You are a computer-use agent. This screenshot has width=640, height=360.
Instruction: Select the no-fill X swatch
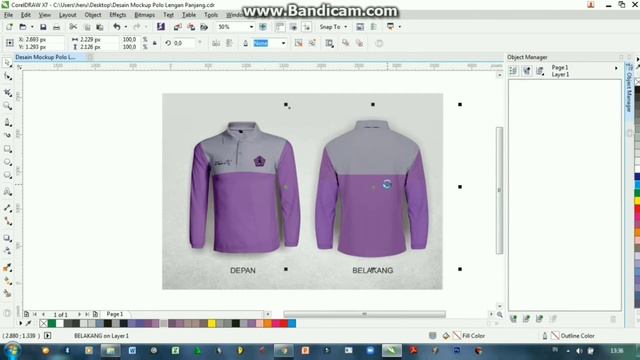[x=44, y=323]
